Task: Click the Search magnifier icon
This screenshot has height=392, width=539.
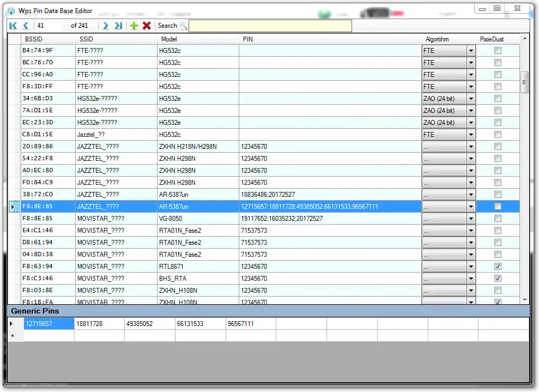Action: click(x=184, y=26)
